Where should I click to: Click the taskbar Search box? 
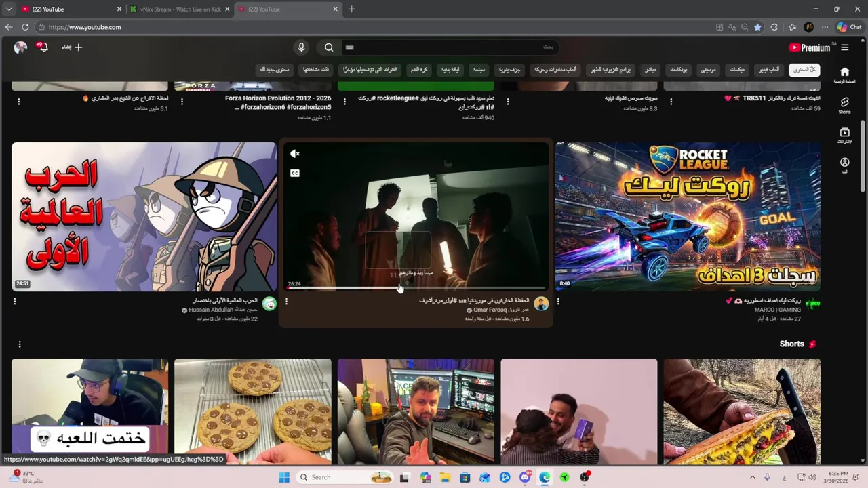346,477
